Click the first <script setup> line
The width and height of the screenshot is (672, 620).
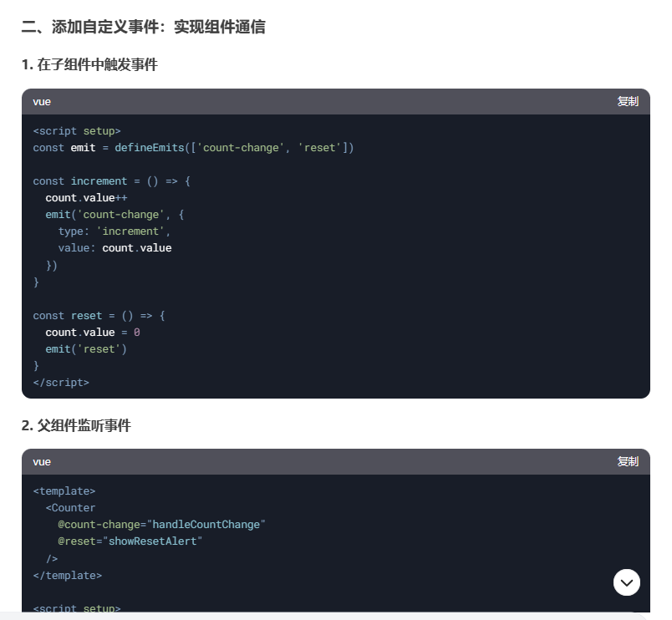[x=77, y=131]
